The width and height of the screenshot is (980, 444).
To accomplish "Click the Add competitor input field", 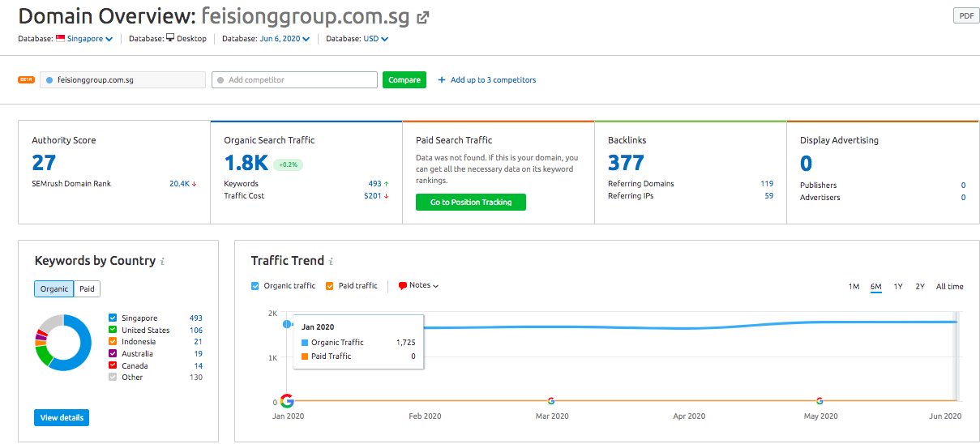I will (294, 80).
